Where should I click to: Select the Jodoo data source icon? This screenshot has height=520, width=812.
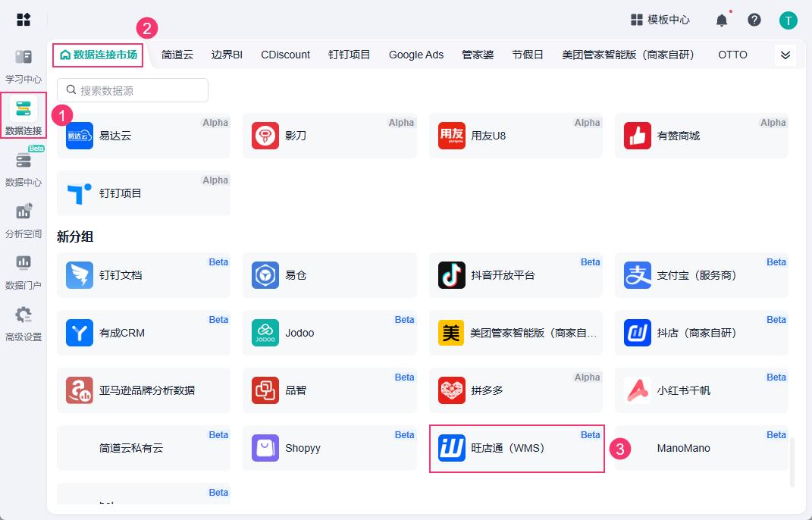[x=265, y=333]
